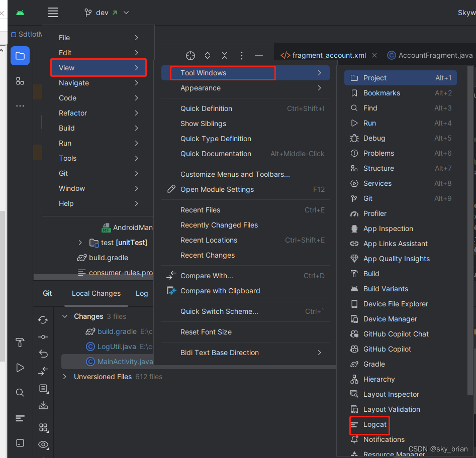This screenshot has width=476, height=458.
Task: Expand Unversioned Files node
Action: (65, 377)
